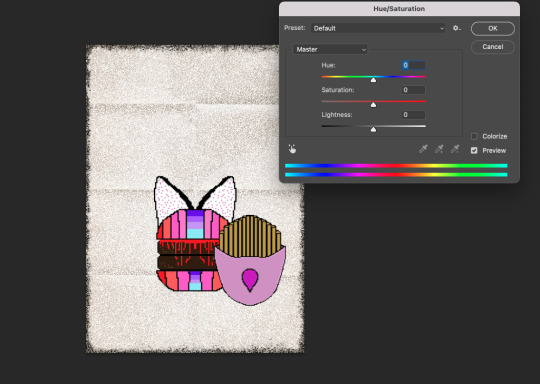Viewport: 540px width, 384px height.
Task: Click the Cancel button
Action: pos(493,47)
